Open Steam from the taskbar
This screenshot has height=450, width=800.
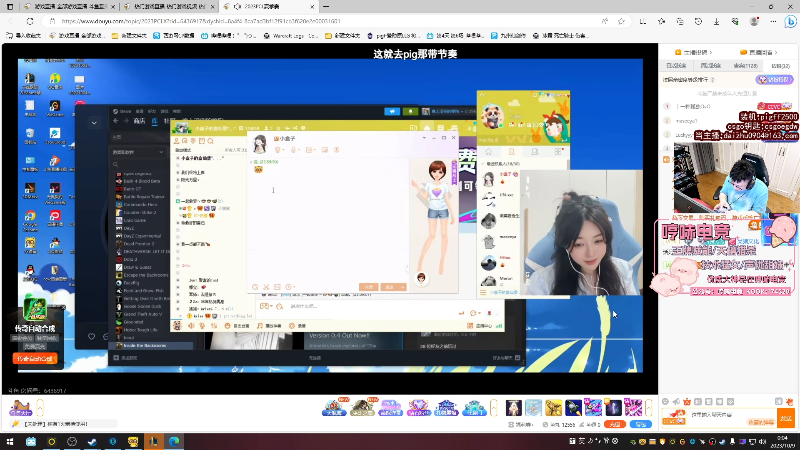92,441
